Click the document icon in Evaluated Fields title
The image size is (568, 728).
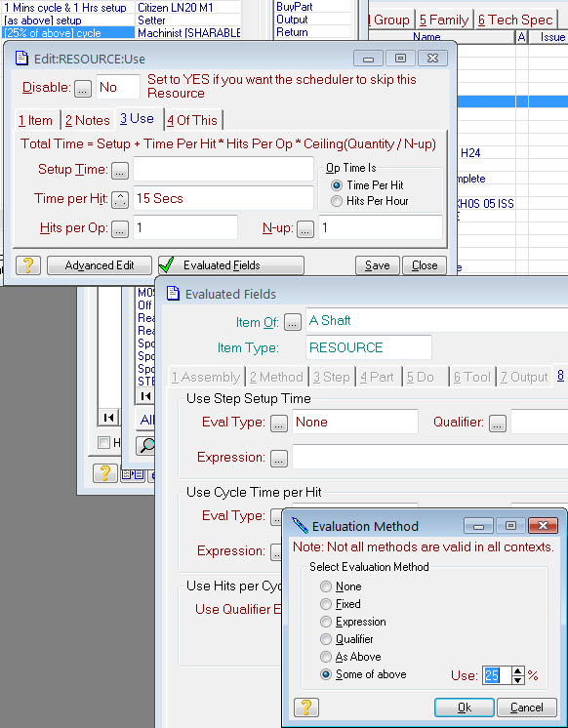[174, 294]
